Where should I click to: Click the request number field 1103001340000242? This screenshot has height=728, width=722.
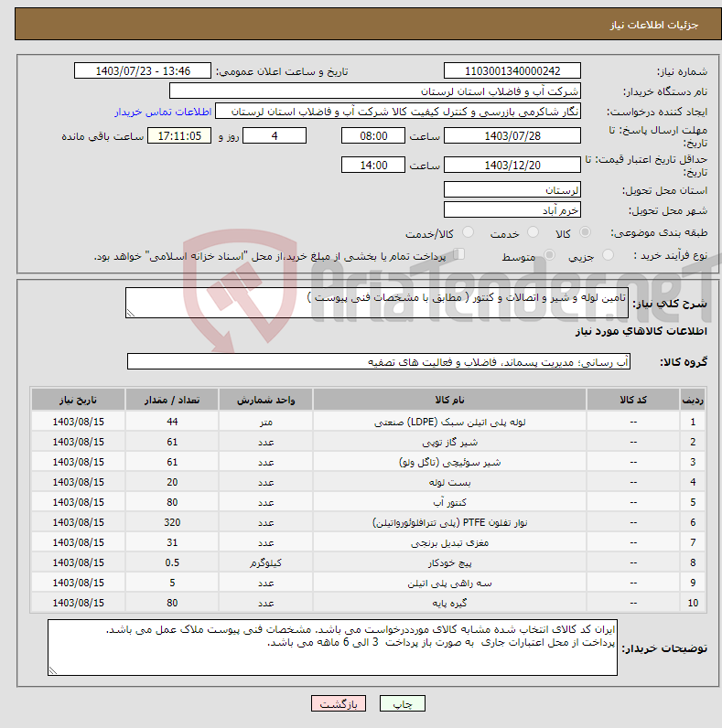coord(512,71)
